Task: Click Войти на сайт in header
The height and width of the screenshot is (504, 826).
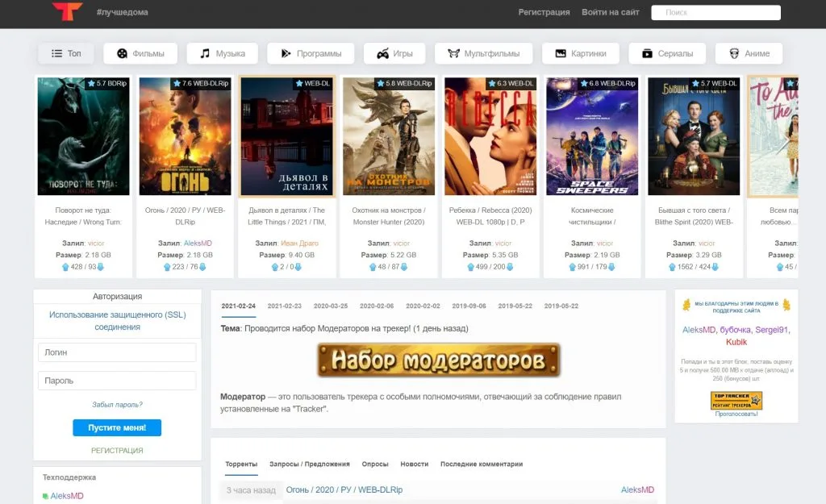Action: tap(611, 12)
